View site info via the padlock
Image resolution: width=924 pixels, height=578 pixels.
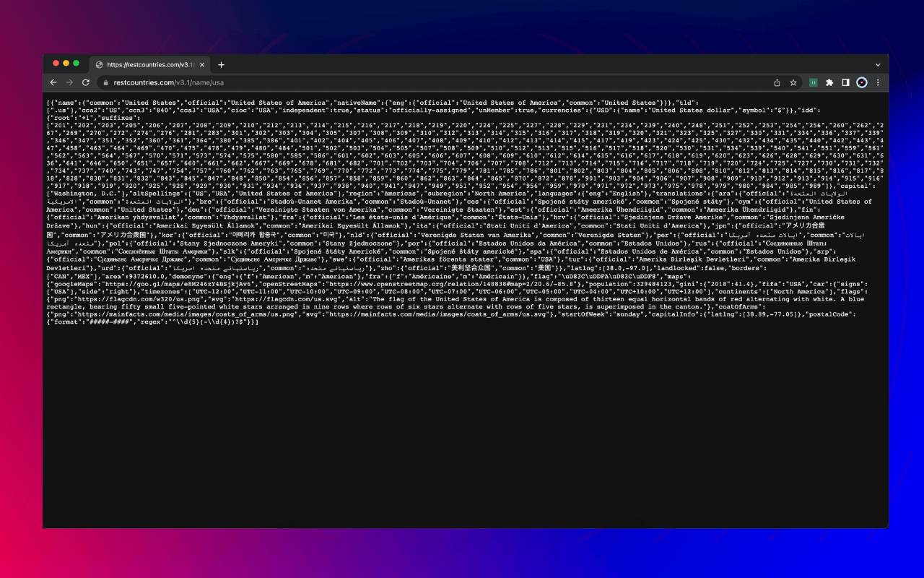(x=107, y=83)
